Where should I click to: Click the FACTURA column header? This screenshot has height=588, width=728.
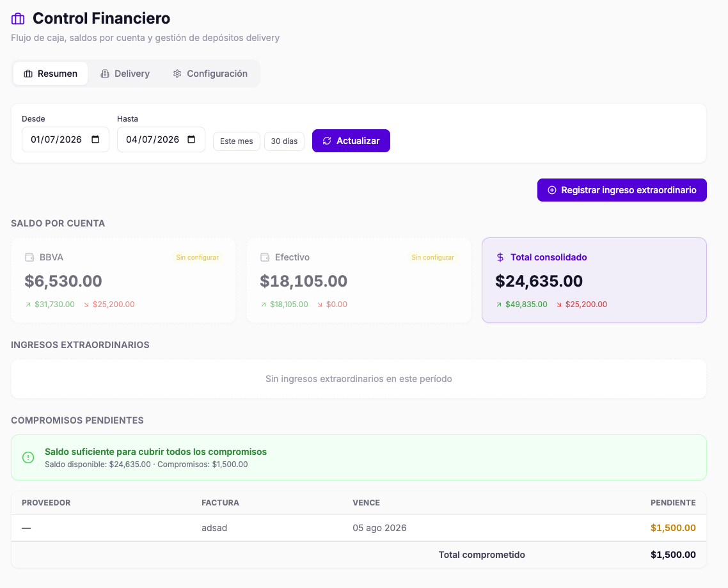click(x=220, y=502)
